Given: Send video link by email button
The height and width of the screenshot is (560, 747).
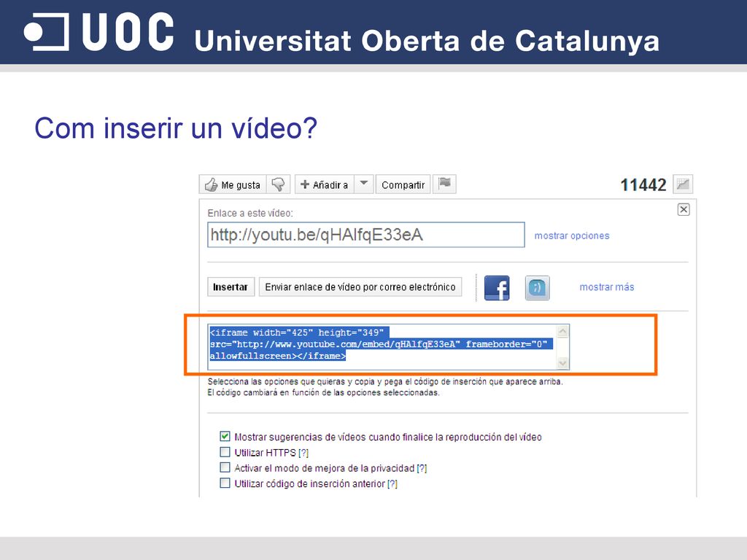Looking at the screenshot, I should tap(360, 287).
